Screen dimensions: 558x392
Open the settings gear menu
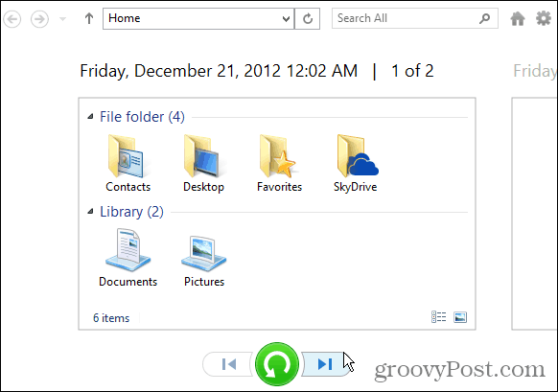tap(544, 18)
